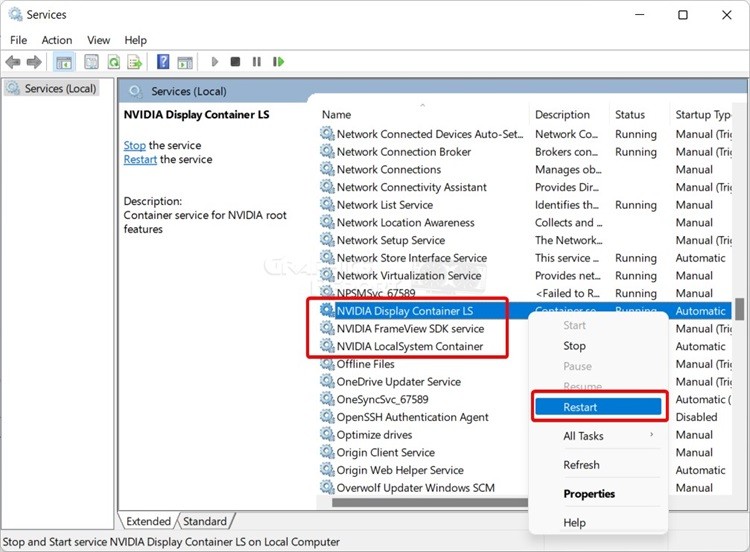This screenshot has height=552, width=750.
Task: Click the Back arrow toolbar icon
Action: [13, 62]
